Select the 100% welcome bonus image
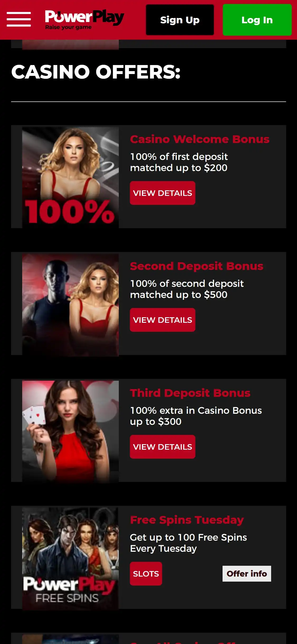Viewport: 297px width, 644px height. pos(70,177)
